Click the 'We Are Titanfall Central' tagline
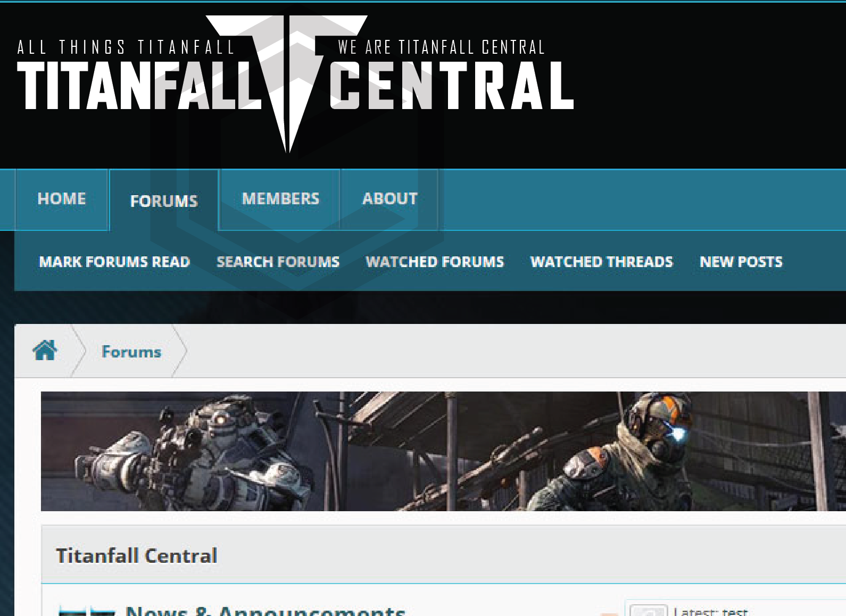846x616 pixels. 442,47
